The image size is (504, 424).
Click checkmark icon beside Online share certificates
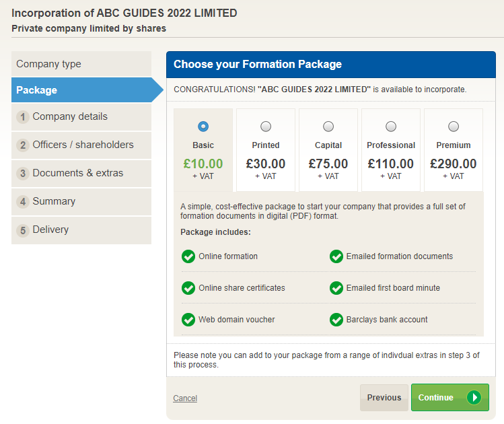point(188,288)
